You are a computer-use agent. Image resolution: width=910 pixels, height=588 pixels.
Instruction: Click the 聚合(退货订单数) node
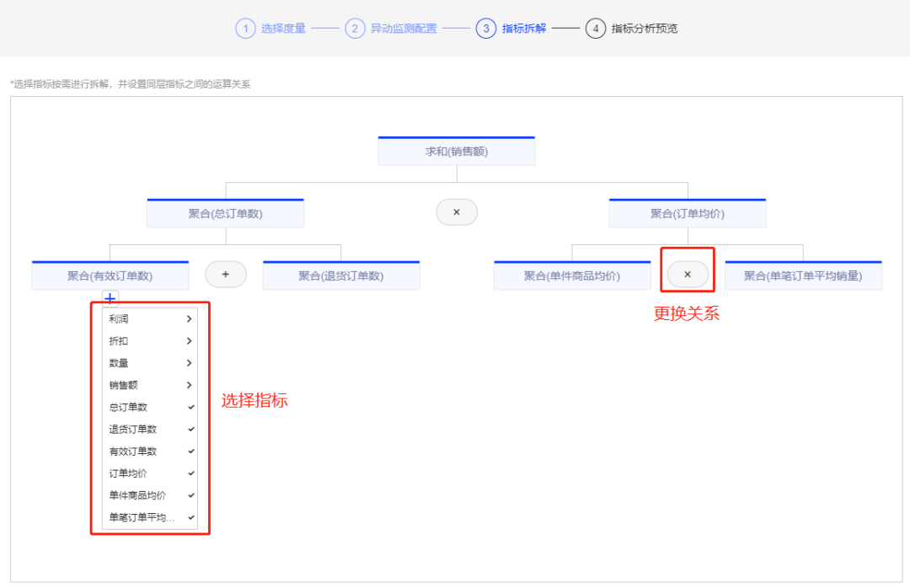click(x=341, y=275)
